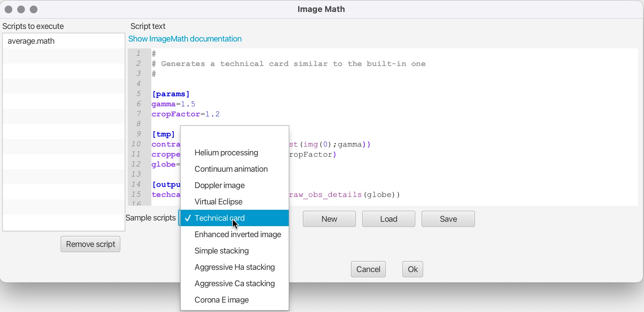Select Aggressive Ca stacking option

coord(235,283)
